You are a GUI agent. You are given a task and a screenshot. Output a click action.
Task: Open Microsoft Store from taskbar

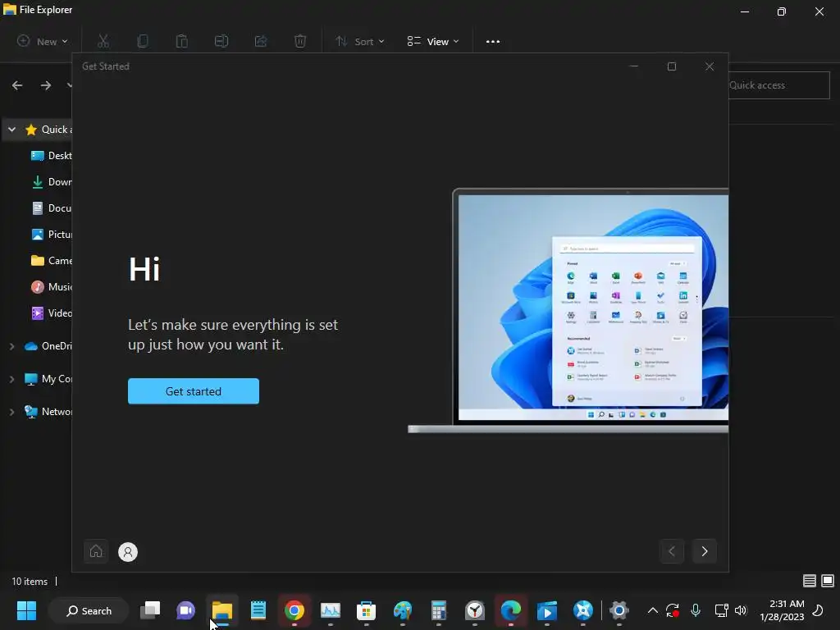[x=367, y=610]
